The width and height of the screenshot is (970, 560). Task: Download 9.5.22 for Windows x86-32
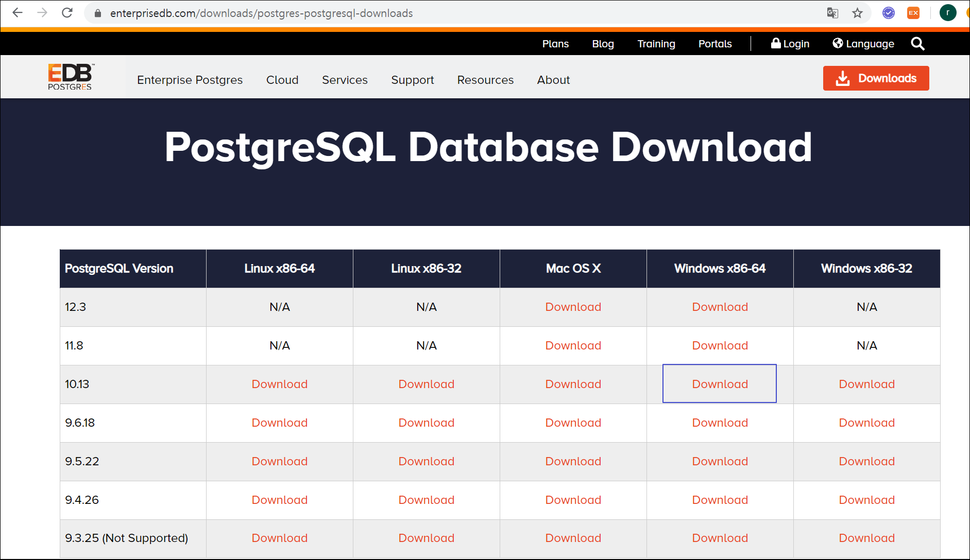click(866, 461)
